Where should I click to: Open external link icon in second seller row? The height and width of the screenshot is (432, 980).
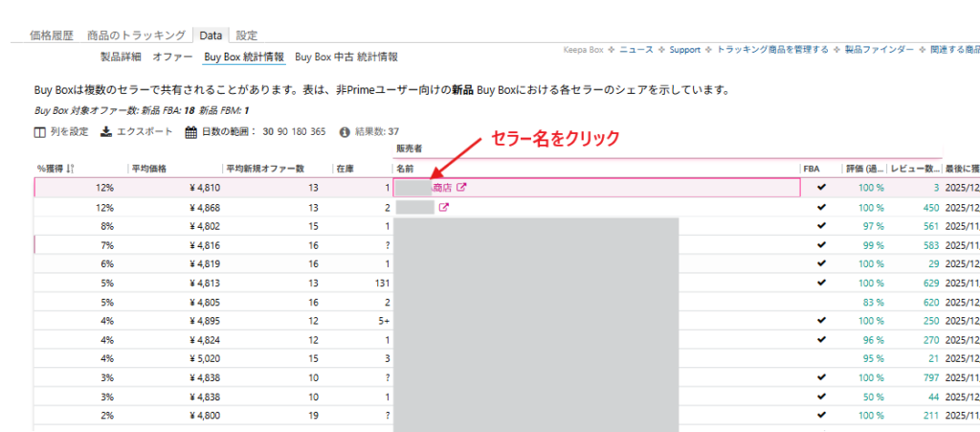pyautogui.click(x=444, y=207)
